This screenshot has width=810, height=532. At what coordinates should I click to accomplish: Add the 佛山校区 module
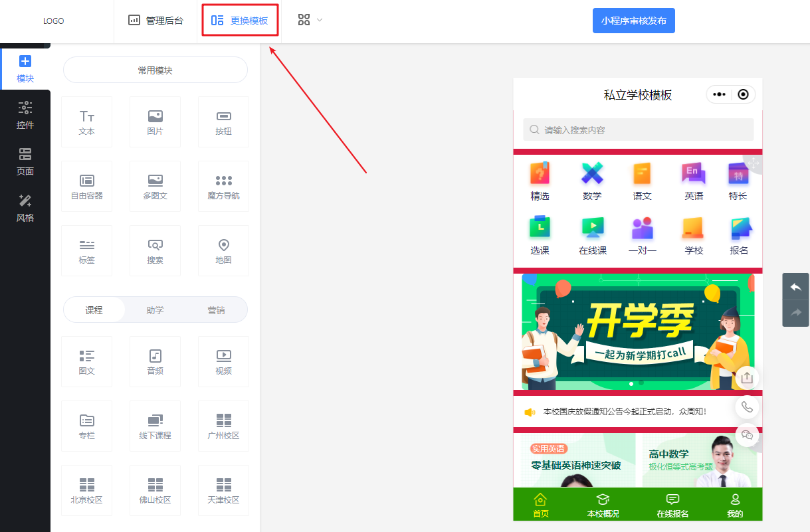click(x=155, y=491)
